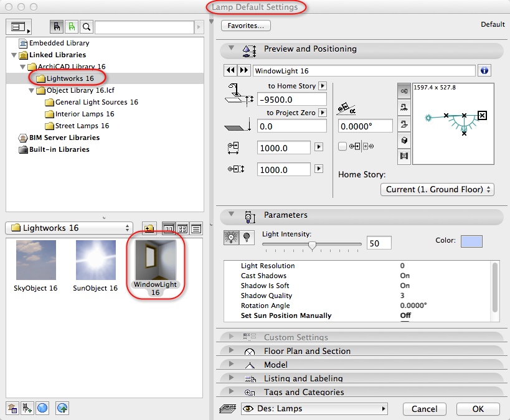Select Street Lamps 16 folder

(82, 126)
